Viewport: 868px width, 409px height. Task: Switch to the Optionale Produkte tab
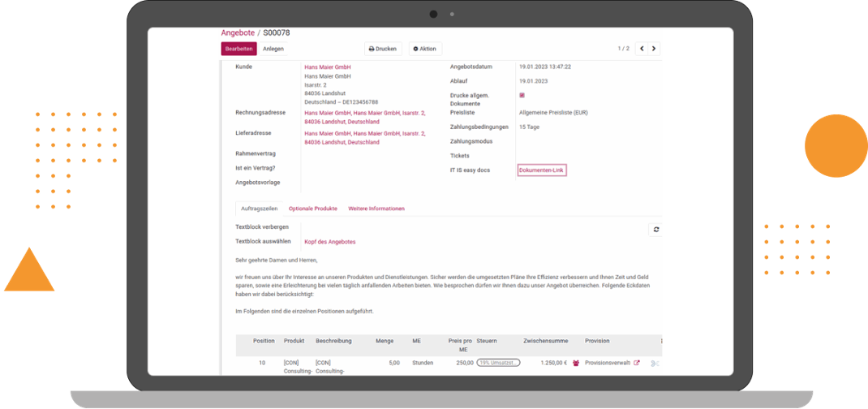tap(312, 209)
